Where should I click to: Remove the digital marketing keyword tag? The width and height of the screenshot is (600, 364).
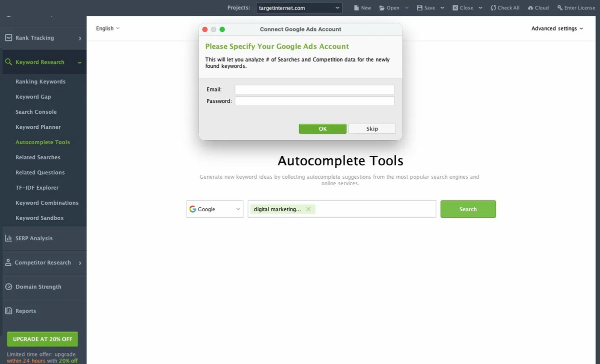tap(308, 209)
